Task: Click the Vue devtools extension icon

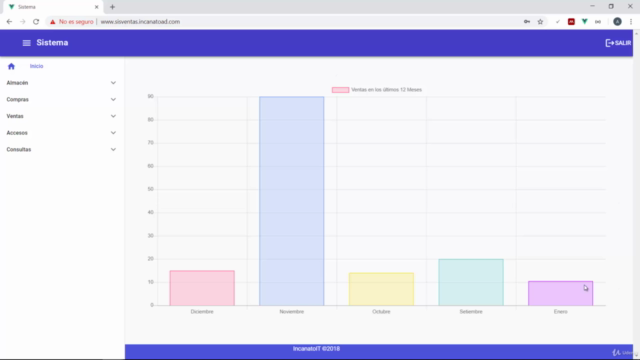Action: (584, 22)
